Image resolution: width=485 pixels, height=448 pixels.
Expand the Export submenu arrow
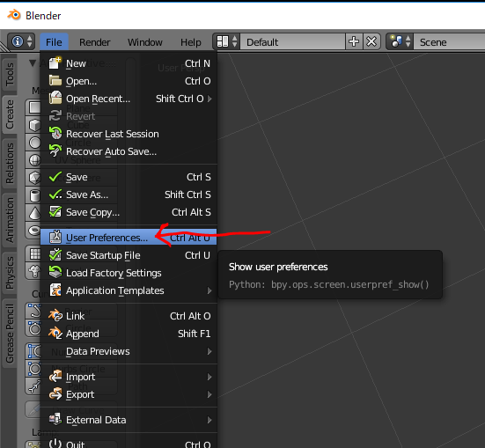coord(209,394)
